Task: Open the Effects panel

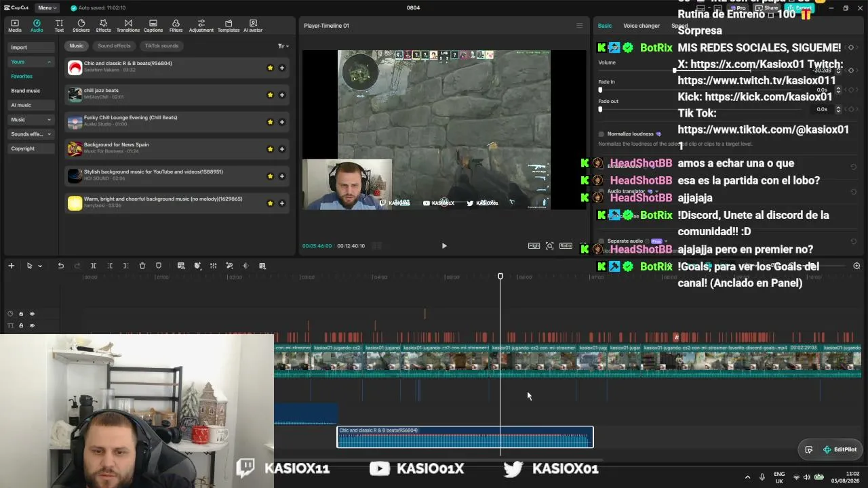Action: click(103, 26)
